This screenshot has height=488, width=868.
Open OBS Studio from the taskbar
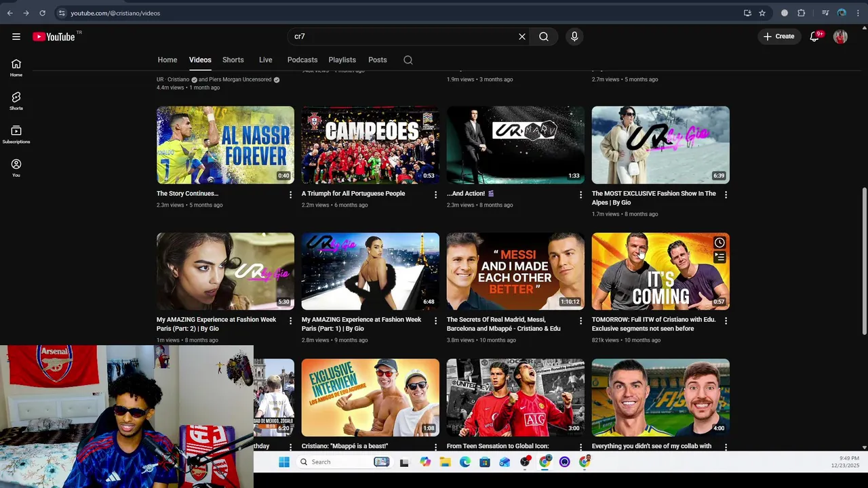point(526,462)
